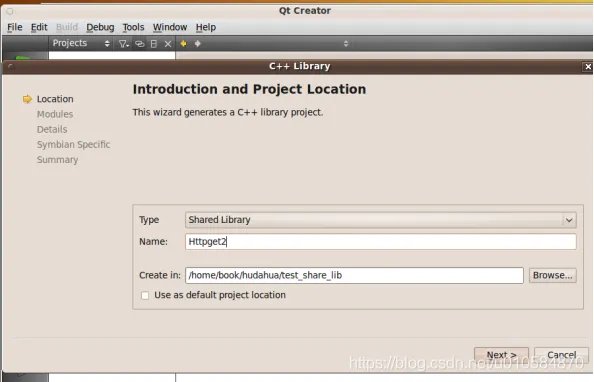Open the Help menu
This screenshot has width=594, height=382.
pyautogui.click(x=206, y=27)
